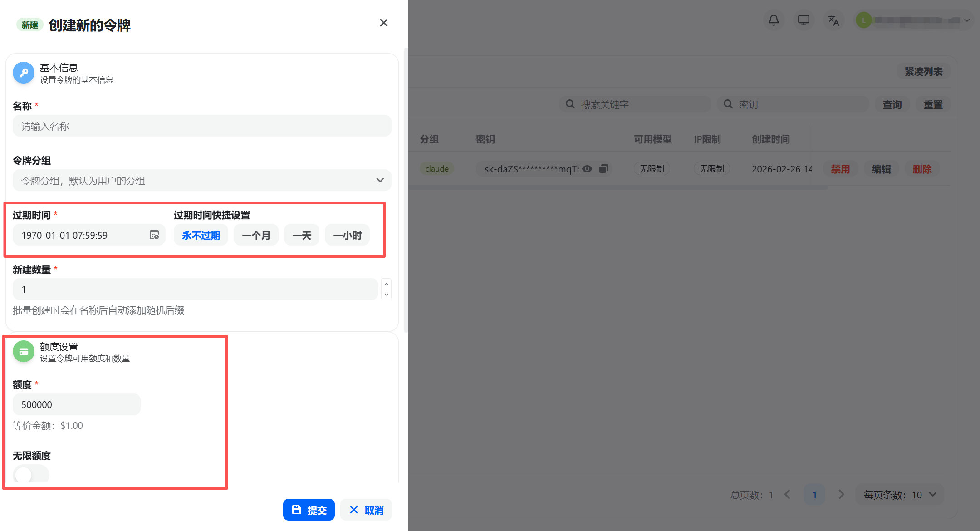The height and width of the screenshot is (531, 980).
Task: Reveal the secret key using eye icon
Action: click(587, 169)
